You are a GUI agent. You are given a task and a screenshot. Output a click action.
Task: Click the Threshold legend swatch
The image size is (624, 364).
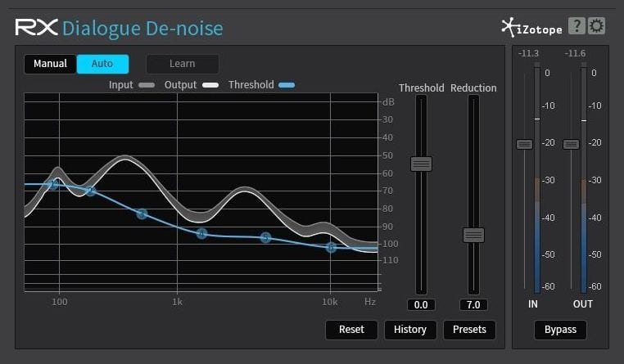tap(287, 85)
